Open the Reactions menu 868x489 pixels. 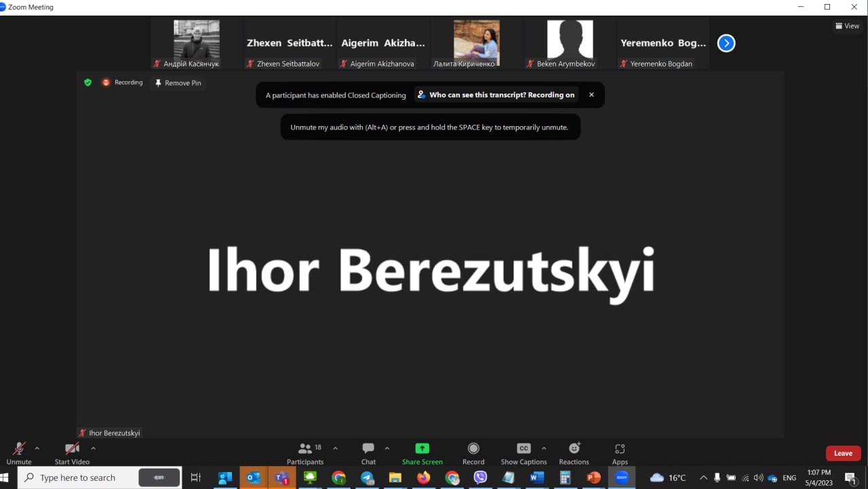point(574,449)
